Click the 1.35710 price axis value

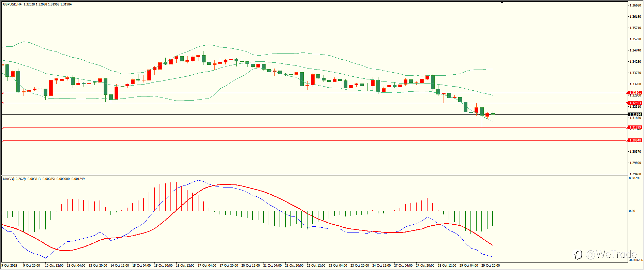point(635,28)
